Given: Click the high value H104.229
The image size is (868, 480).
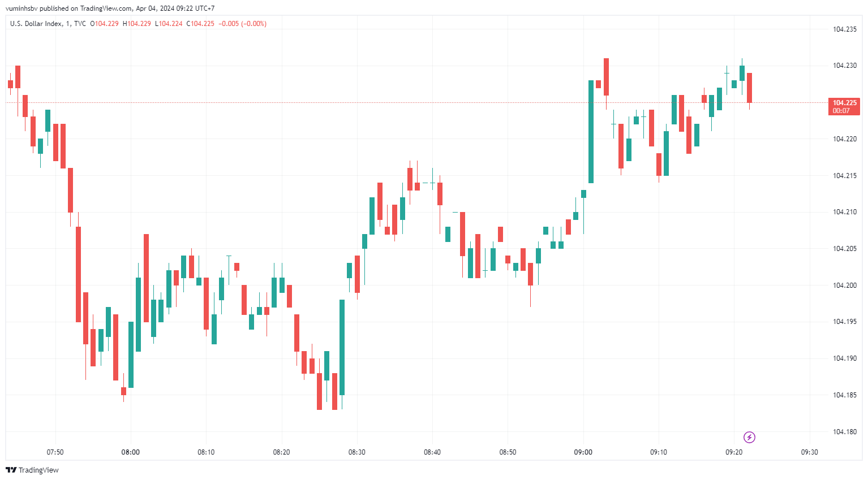Looking at the screenshot, I should click(x=137, y=24).
